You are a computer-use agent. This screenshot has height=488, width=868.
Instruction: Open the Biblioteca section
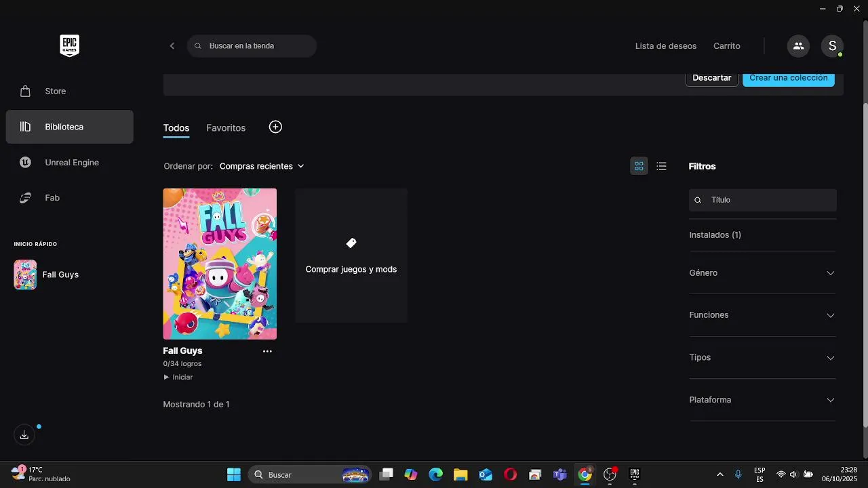click(x=69, y=127)
